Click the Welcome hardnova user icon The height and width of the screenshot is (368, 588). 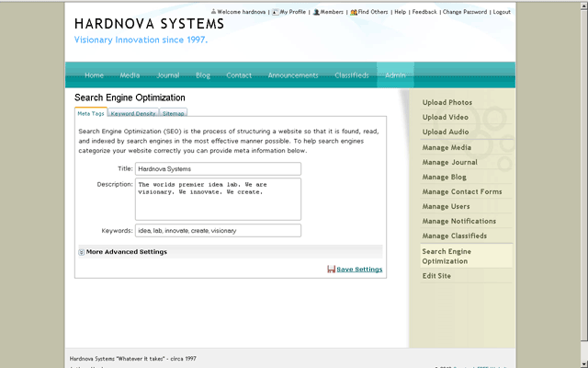click(x=213, y=13)
